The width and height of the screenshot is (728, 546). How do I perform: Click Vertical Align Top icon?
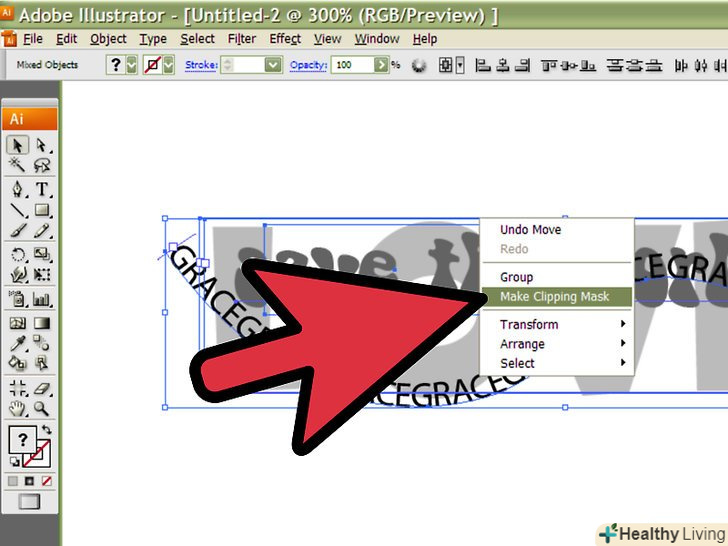pos(549,65)
